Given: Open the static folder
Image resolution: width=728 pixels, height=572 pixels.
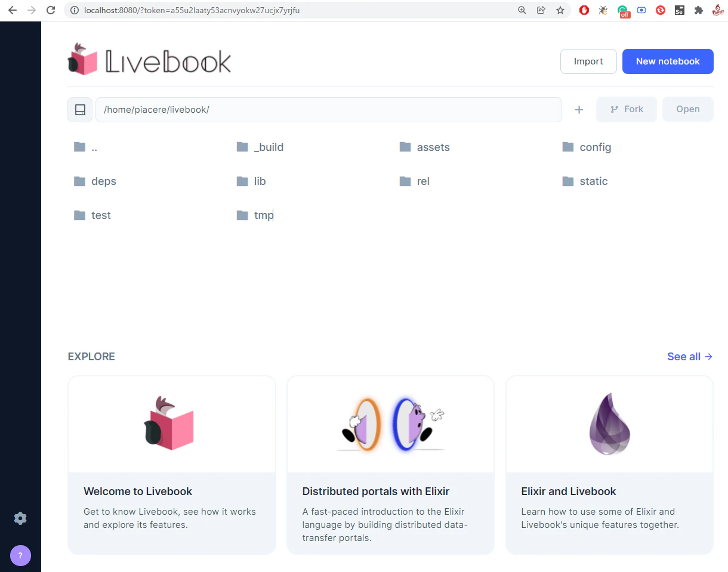Looking at the screenshot, I should tap(585, 181).
